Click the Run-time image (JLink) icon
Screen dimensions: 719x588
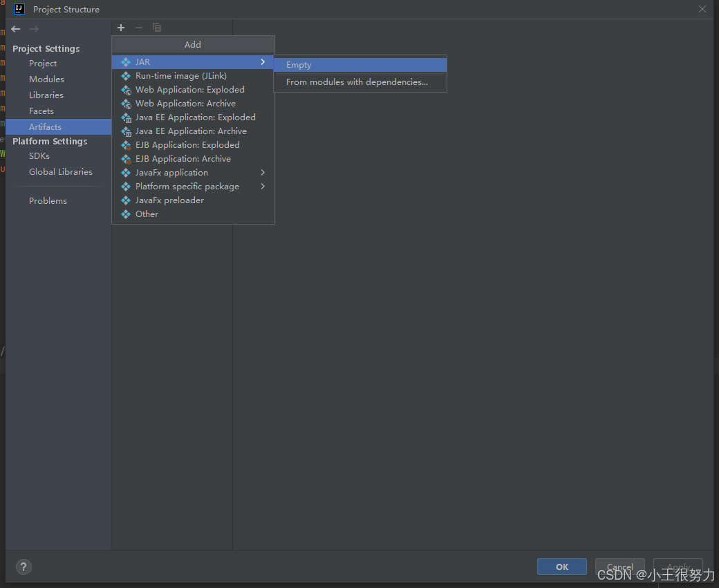click(126, 76)
